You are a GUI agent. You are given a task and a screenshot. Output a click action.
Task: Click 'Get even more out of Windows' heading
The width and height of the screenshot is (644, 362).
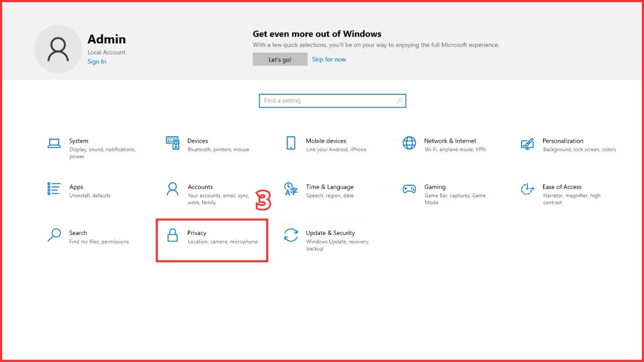click(x=317, y=34)
